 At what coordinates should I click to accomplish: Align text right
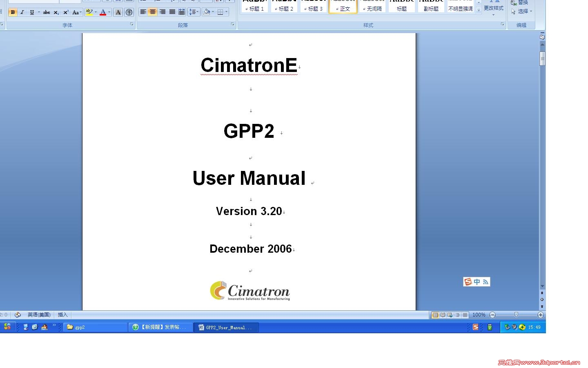click(x=162, y=12)
